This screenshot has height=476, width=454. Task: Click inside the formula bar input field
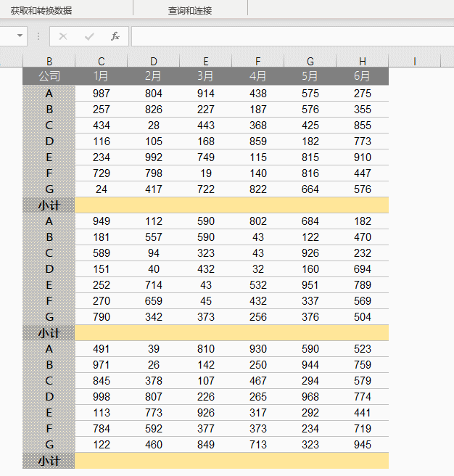[x=290, y=36]
